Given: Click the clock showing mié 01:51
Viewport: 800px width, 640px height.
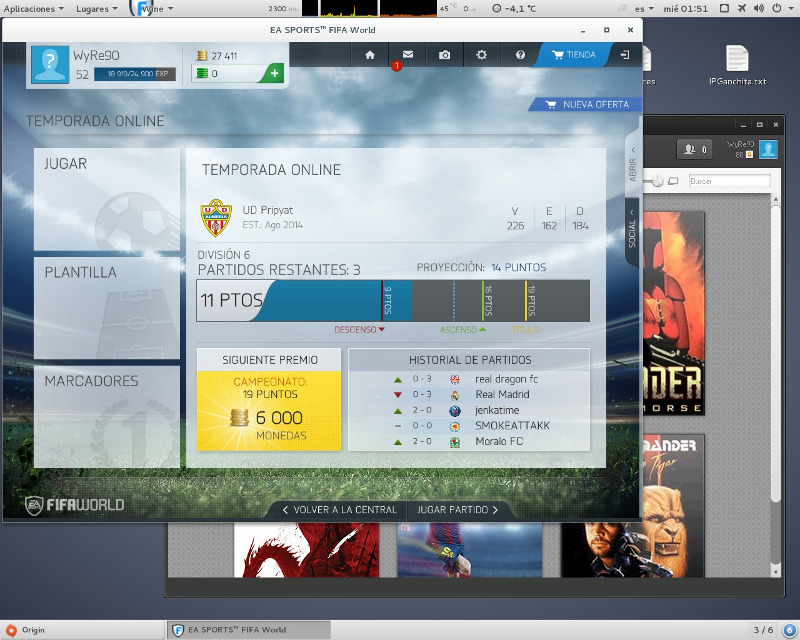Looking at the screenshot, I should pyautogui.click(x=685, y=9).
